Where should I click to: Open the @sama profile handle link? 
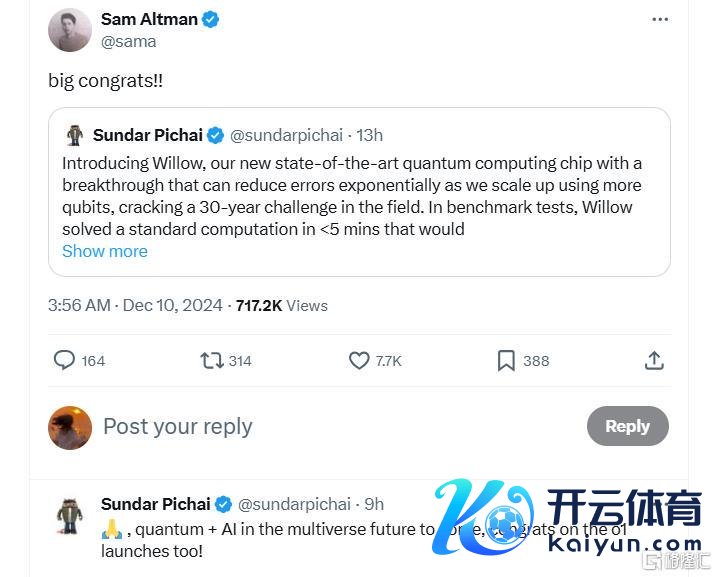pos(129,42)
